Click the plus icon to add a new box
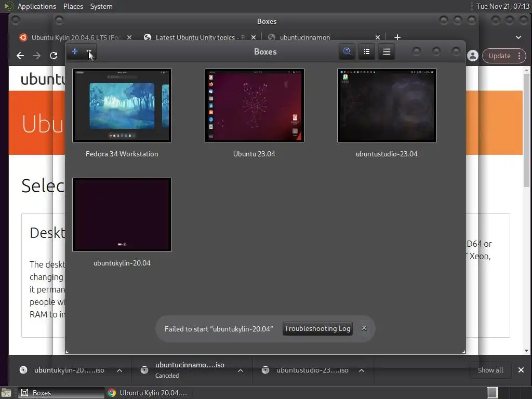Viewport: 532px width, 399px height. tap(75, 51)
